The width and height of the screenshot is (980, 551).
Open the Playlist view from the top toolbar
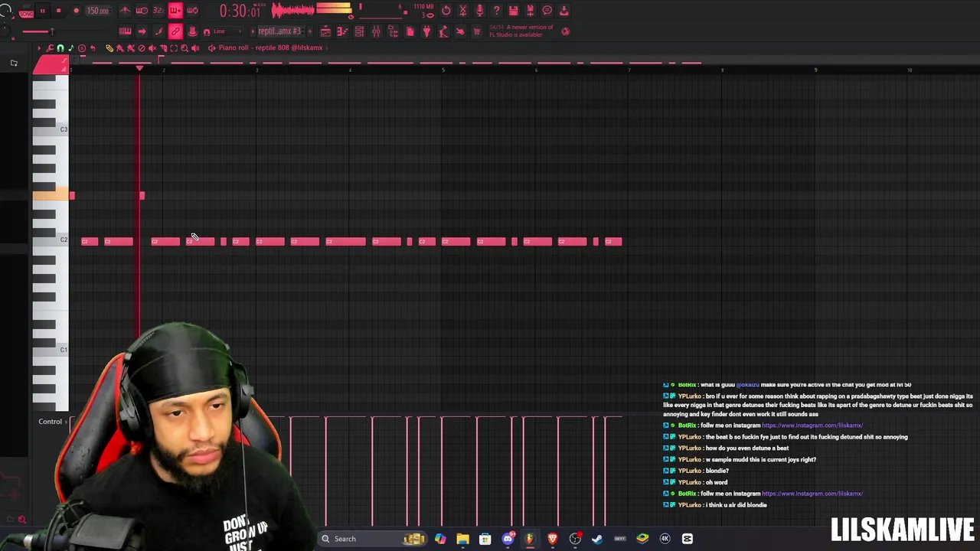tap(325, 31)
